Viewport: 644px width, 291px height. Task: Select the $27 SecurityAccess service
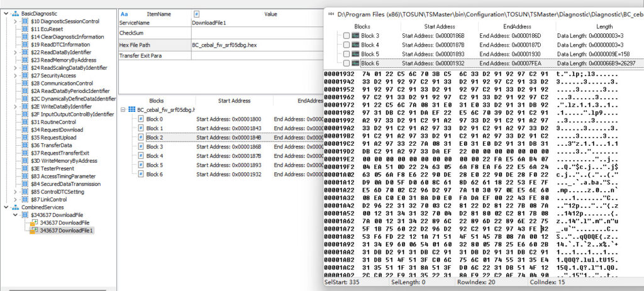pyautogui.click(x=53, y=75)
